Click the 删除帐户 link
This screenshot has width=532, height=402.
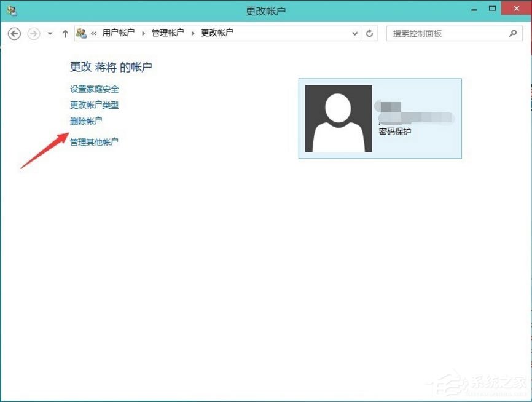pos(86,120)
